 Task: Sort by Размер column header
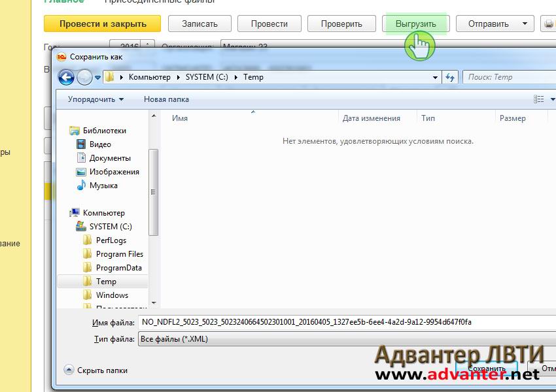pos(512,118)
